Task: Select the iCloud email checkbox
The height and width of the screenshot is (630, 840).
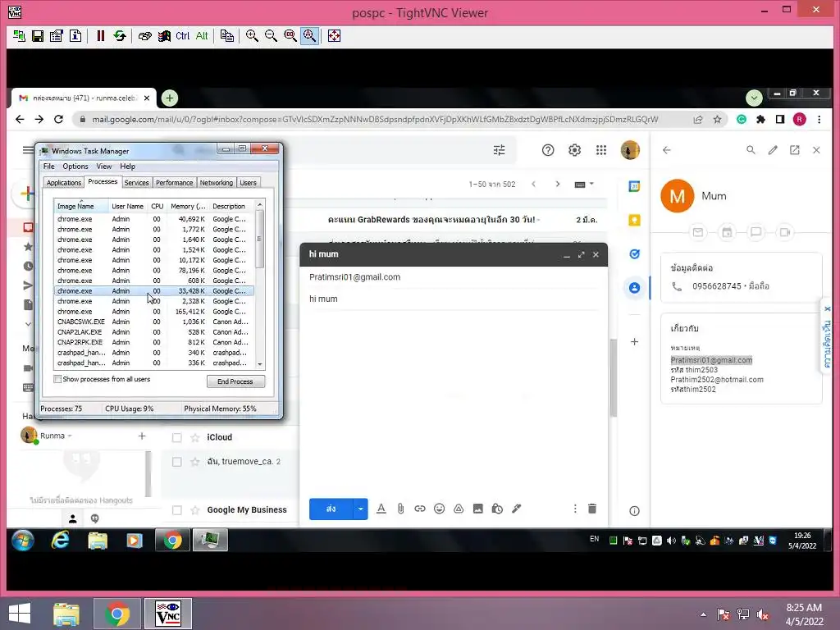Action: pos(177,438)
